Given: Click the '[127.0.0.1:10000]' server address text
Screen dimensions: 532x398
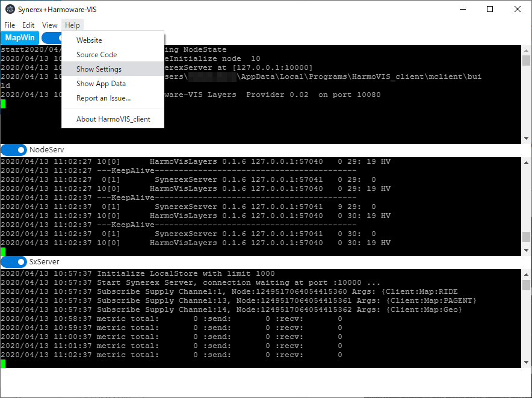Looking at the screenshot, I should pyautogui.click(x=273, y=67).
